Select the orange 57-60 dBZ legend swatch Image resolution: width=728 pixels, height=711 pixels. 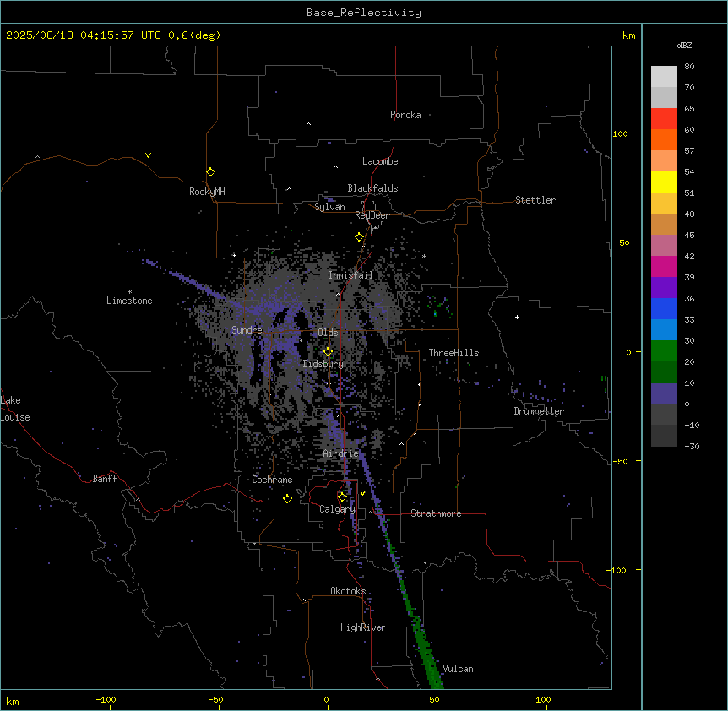pos(664,139)
